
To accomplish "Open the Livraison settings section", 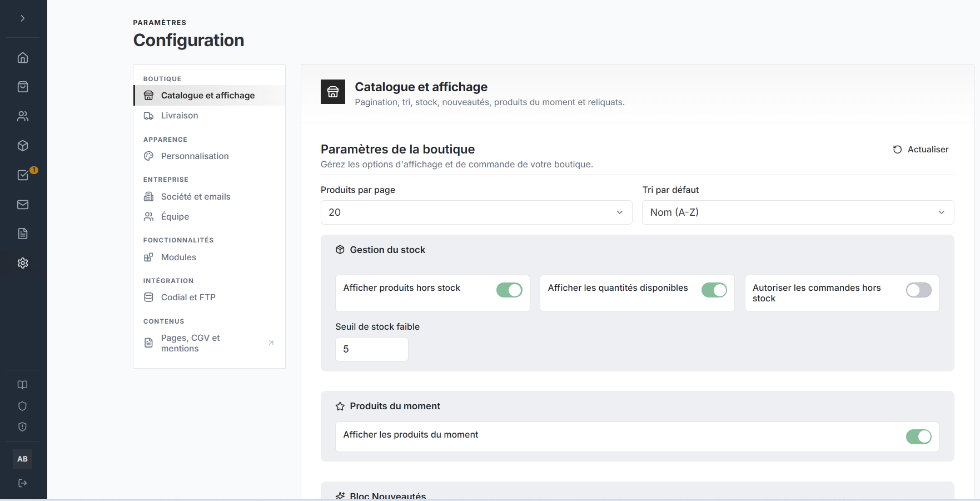I will (x=209, y=116).
